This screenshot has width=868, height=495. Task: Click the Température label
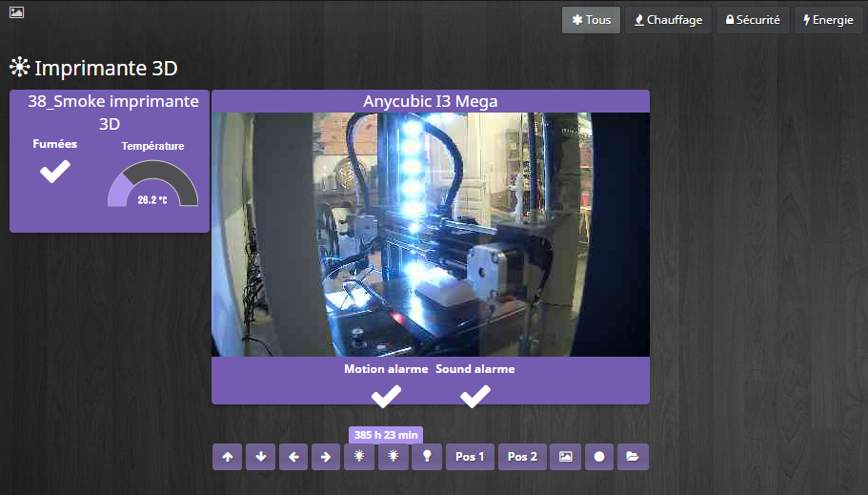coord(152,146)
